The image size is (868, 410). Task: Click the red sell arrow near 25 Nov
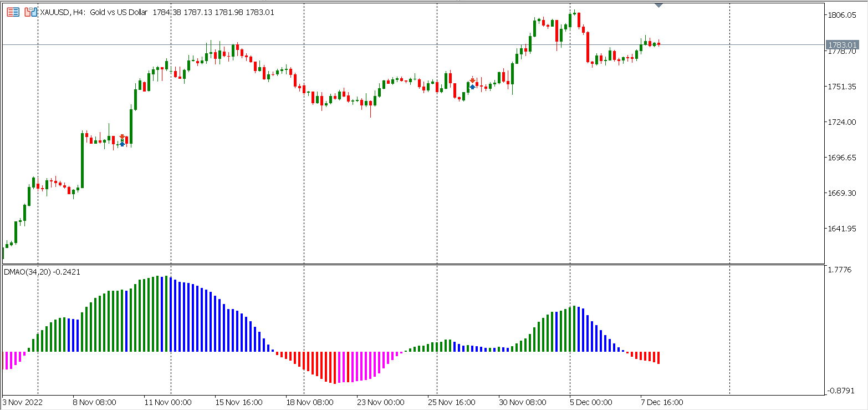pos(472,80)
